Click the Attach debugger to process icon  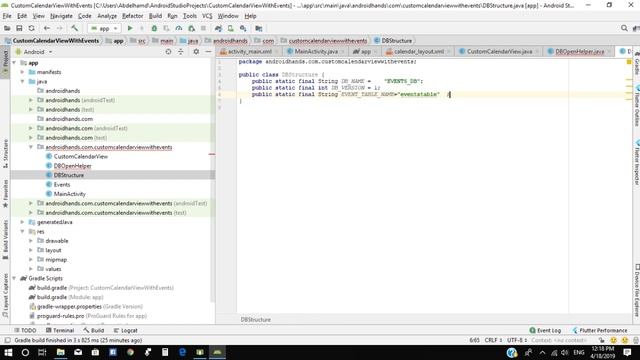(x=191, y=28)
